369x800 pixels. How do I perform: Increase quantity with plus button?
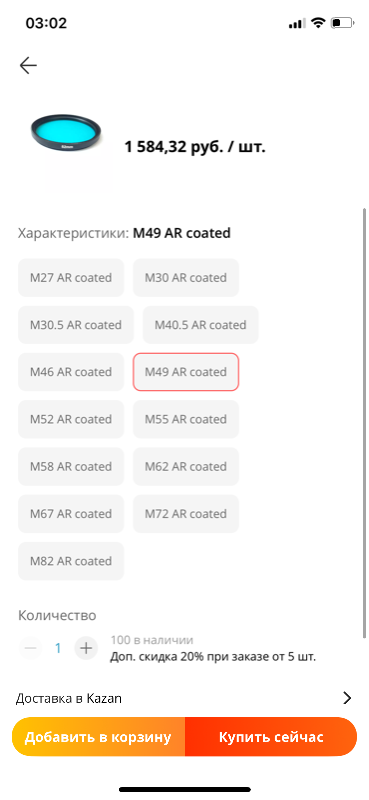point(86,648)
